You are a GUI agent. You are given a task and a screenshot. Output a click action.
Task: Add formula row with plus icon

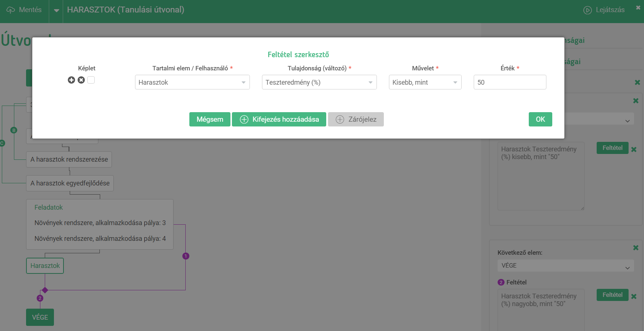72,80
